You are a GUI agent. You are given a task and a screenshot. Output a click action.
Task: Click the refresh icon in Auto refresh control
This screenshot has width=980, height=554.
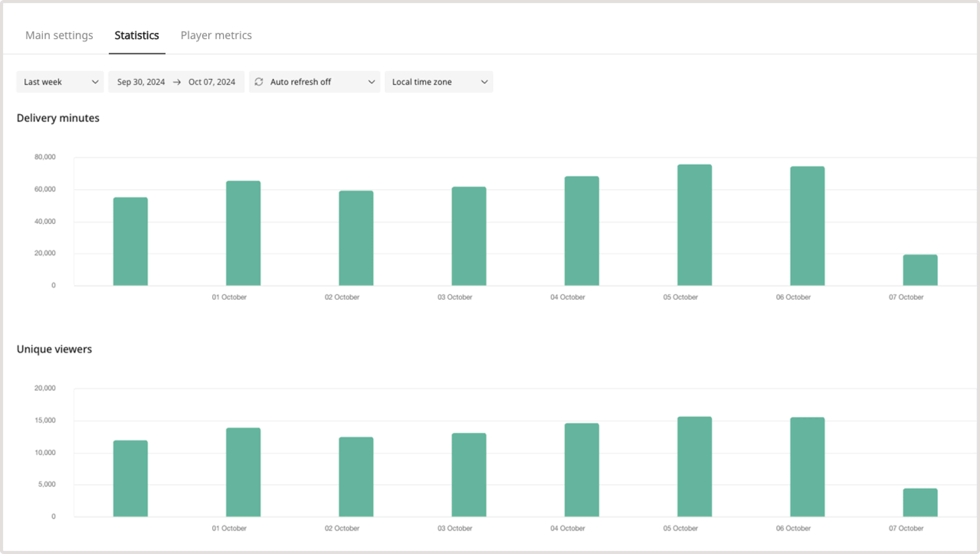point(259,81)
